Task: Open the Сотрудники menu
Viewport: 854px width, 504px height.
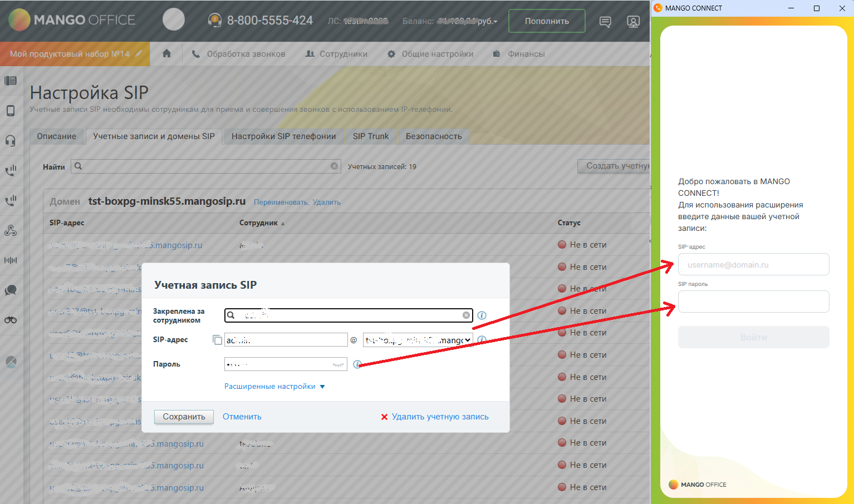Action: click(x=337, y=54)
